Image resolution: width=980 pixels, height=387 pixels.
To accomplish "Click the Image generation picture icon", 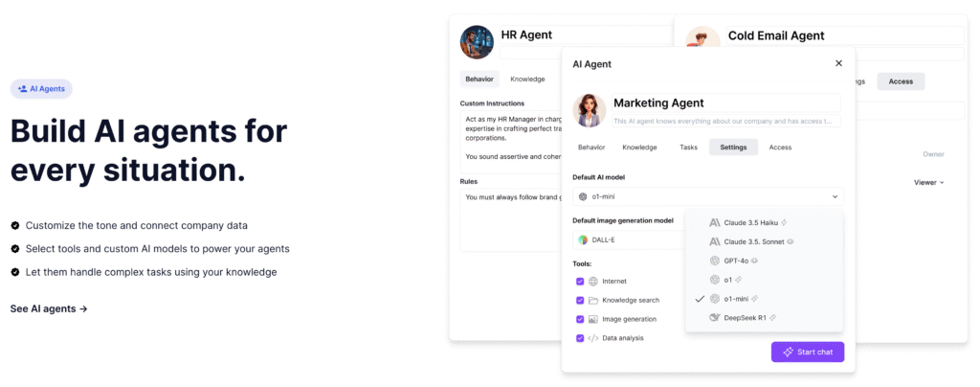I will click(x=593, y=319).
